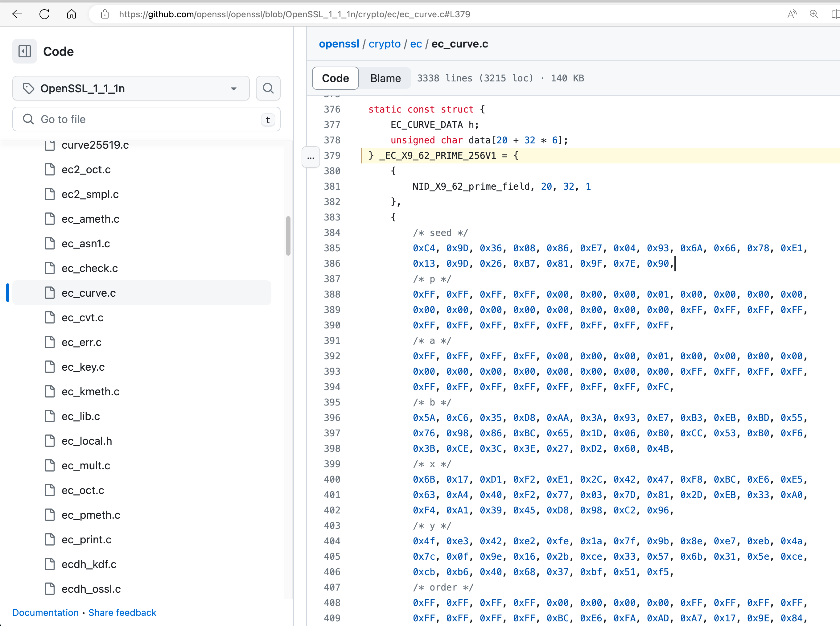Open ec_local.h in the file tree
This screenshot has height=626, width=840.
coord(87,441)
